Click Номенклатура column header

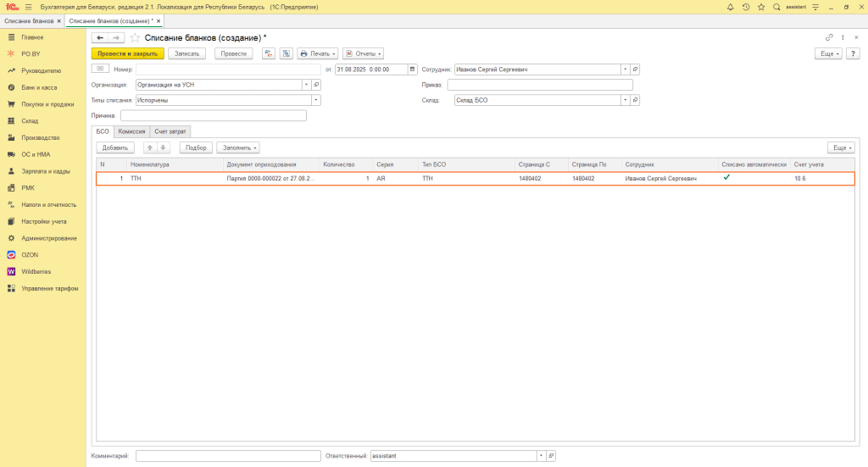point(175,164)
